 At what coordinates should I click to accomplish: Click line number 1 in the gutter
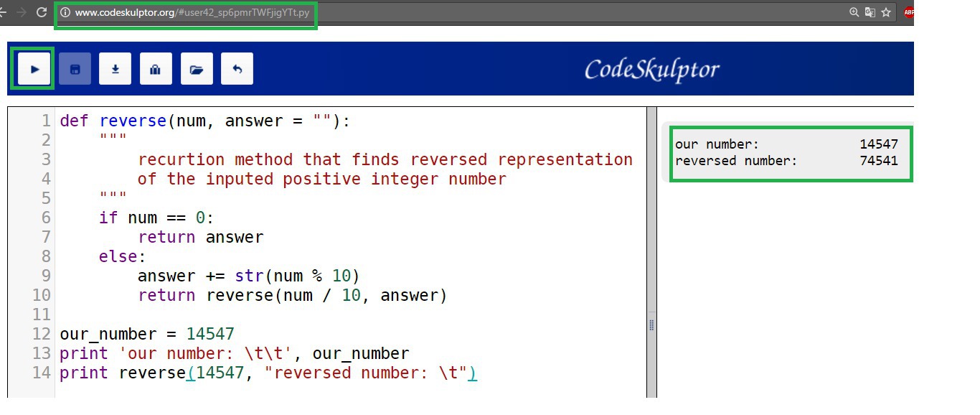[46, 121]
